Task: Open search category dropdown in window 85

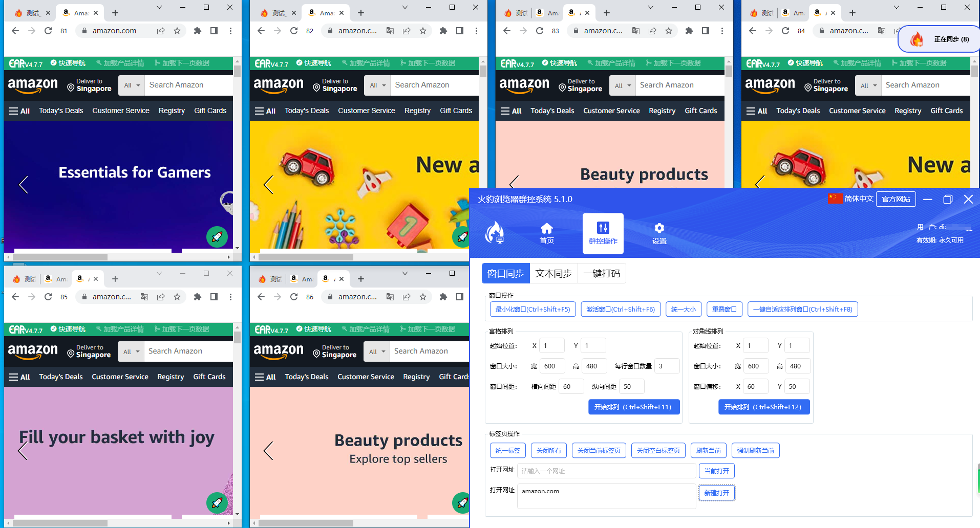Action: [131, 351]
